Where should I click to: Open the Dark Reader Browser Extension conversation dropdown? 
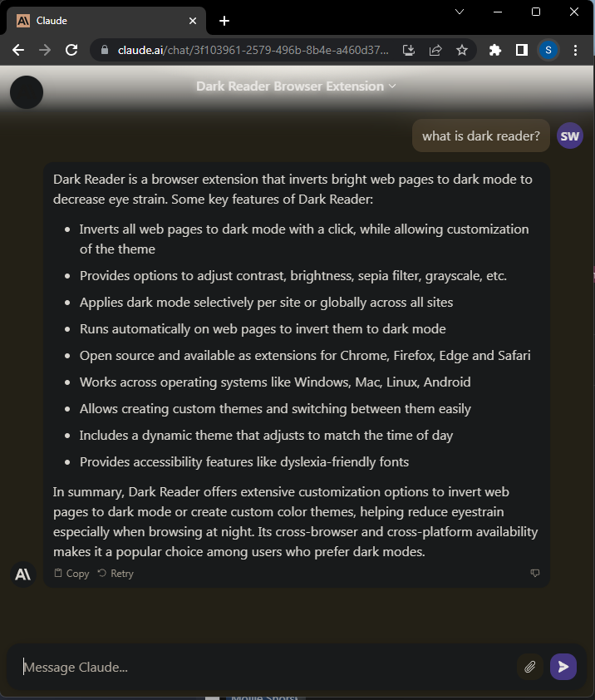pyautogui.click(x=296, y=86)
